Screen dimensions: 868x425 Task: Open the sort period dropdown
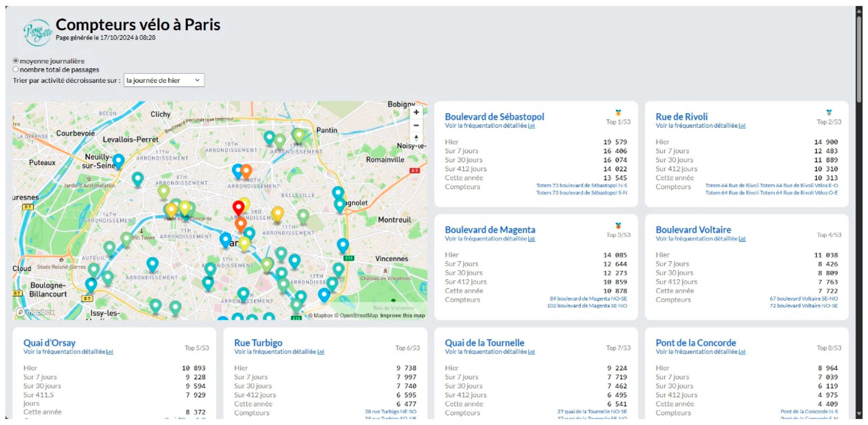[x=164, y=80]
